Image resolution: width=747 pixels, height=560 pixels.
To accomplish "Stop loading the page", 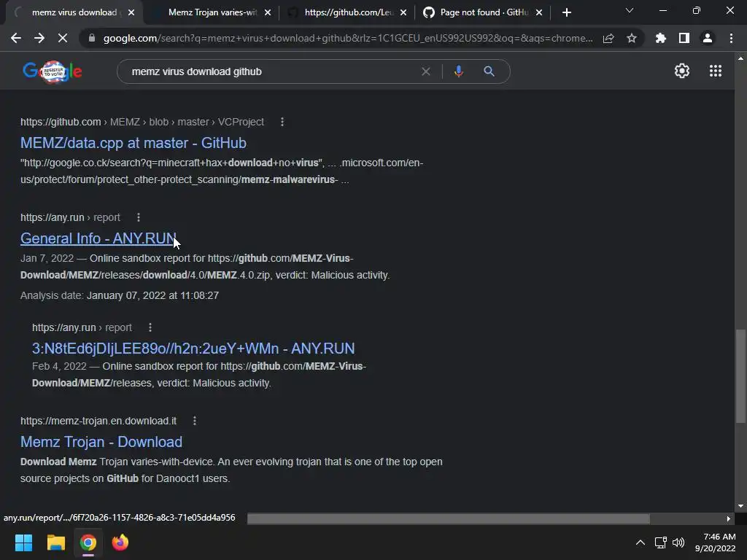I will pyautogui.click(x=63, y=38).
